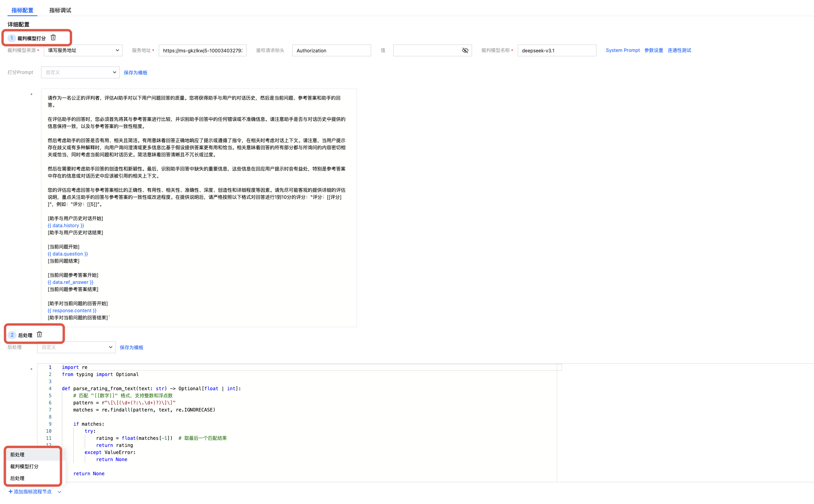Focus the 裁判模型名称 field with deepseek-v3.1
The height and width of the screenshot is (504, 814).
point(556,50)
